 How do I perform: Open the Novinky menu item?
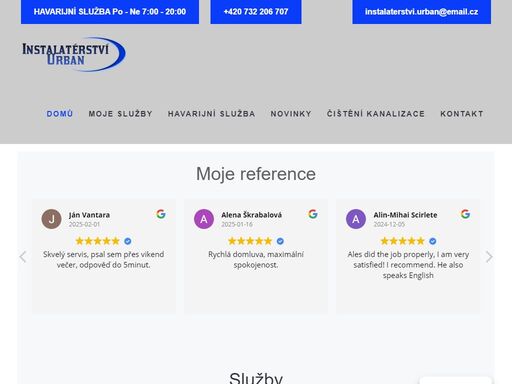[291, 114]
